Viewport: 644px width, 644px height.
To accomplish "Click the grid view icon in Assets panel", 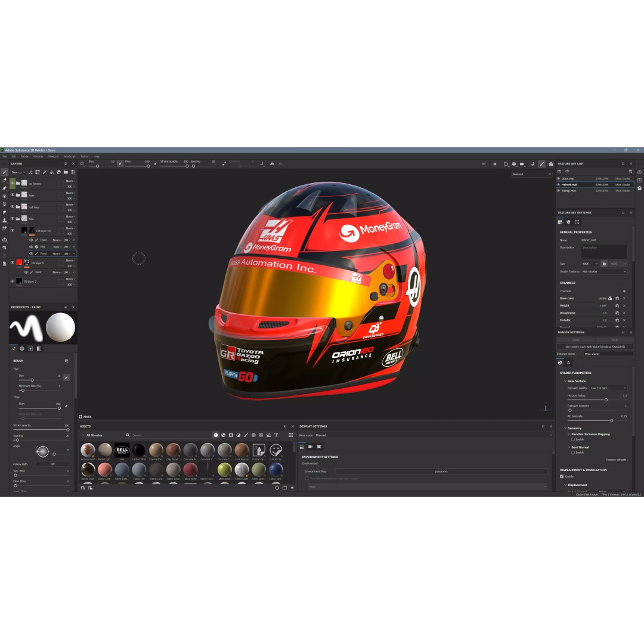I will 291,435.
